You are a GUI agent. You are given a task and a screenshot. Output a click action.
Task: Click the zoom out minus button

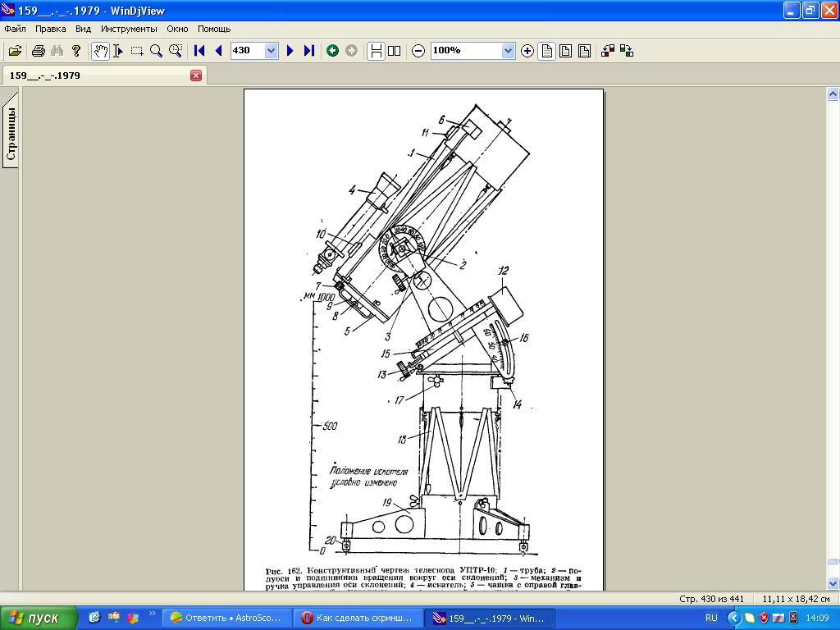[x=418, y=51]
